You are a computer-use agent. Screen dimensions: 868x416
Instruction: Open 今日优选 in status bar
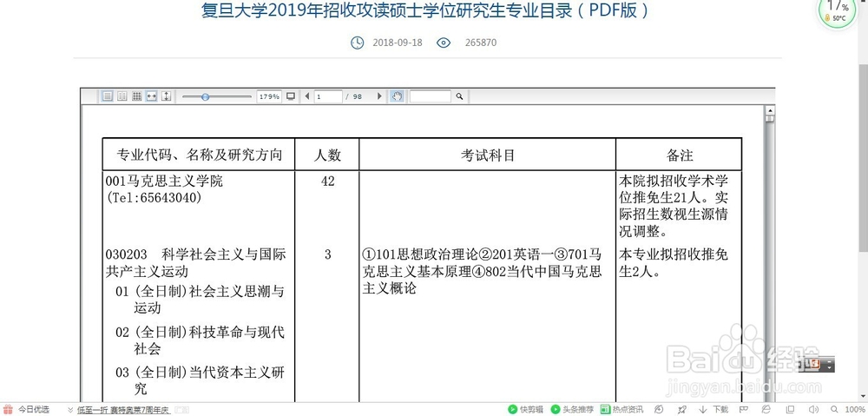tap(34, 410)
